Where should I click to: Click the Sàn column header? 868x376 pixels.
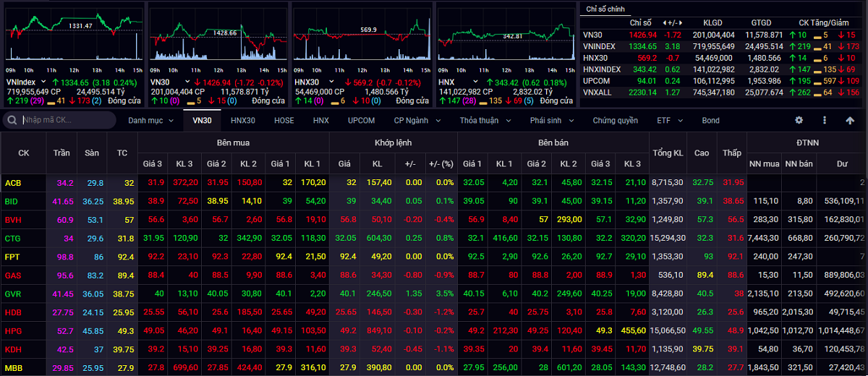tap(92, 153)
